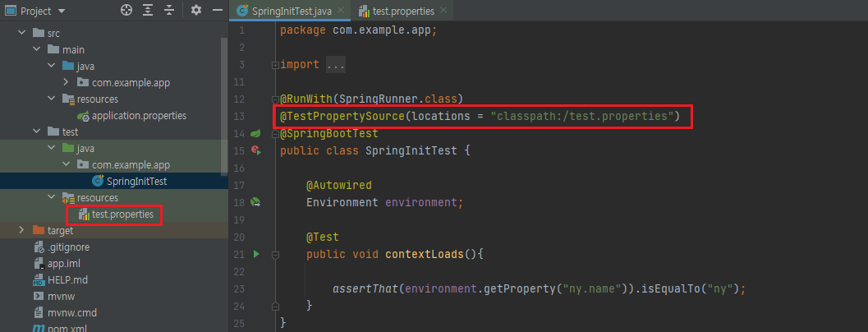Run contextLoads test via gutter arrow

pyautogui.click(x=255, y=255)
